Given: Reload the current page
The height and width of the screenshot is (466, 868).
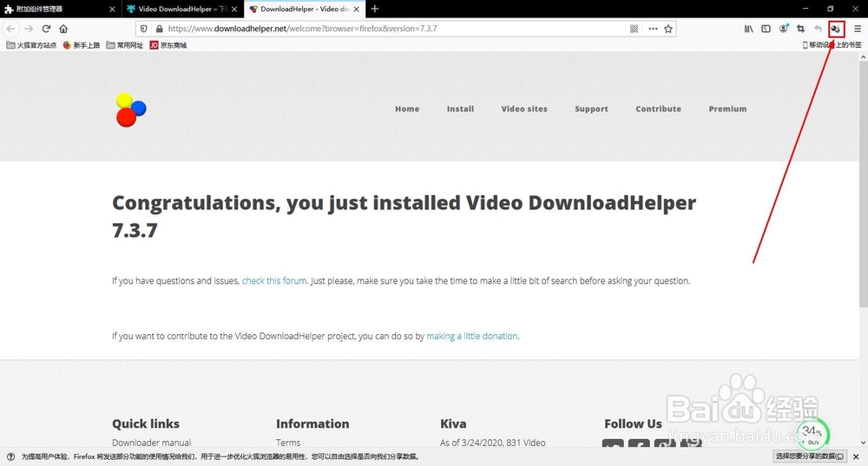Looking at the screenshot, I should 47,29.
